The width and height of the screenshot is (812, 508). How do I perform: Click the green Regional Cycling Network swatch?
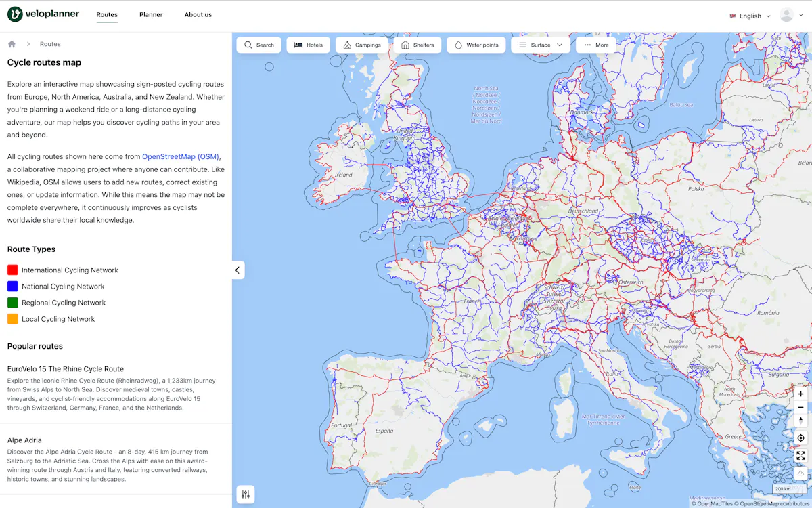[x=12, y=302]
